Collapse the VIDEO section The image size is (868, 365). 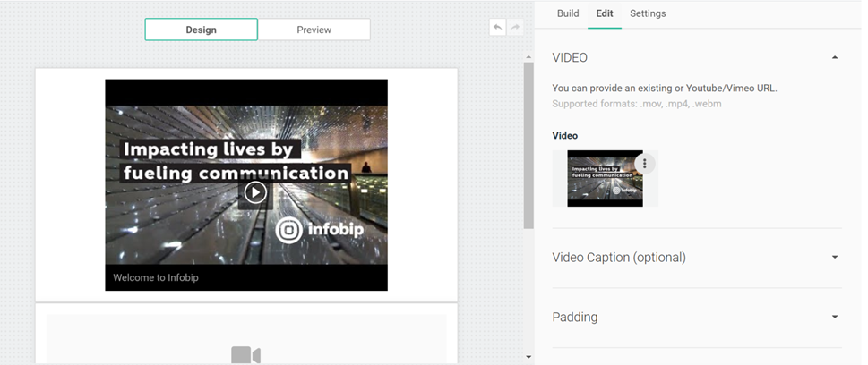[835, 58]
